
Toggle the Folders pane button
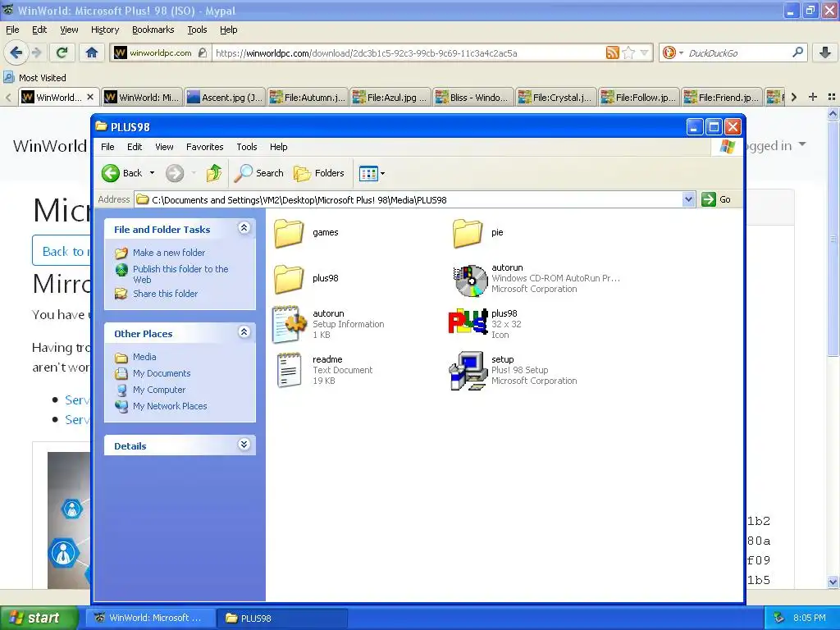click(319, 173)
